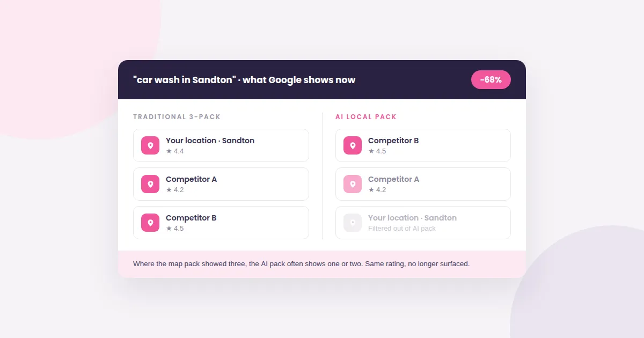Image resolution: width=644 pixels, height=338 pixels.
Task: Select the "Competitor B" title in Traditional 3-Pack
Action: (x=191, y=218)
